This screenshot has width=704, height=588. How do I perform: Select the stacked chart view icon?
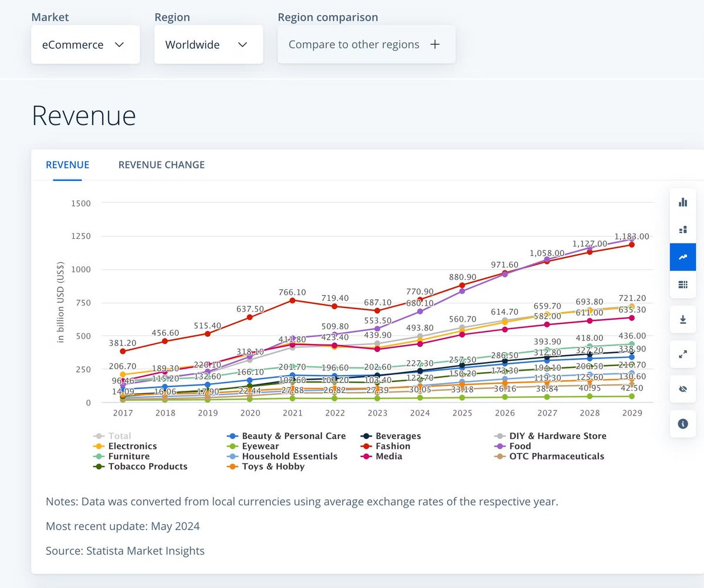click(x=682, y=229)
